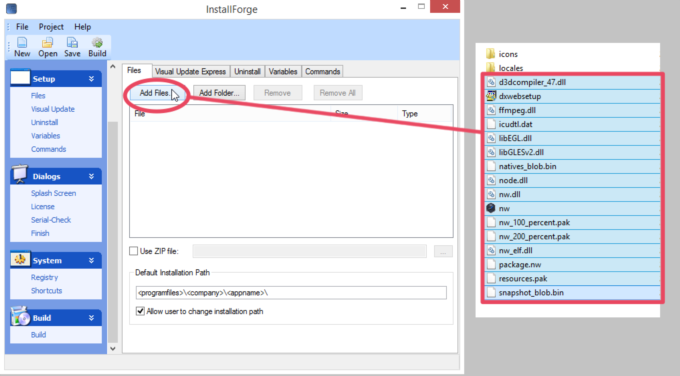Open Shortcuts under System

[x=46, y=291]
